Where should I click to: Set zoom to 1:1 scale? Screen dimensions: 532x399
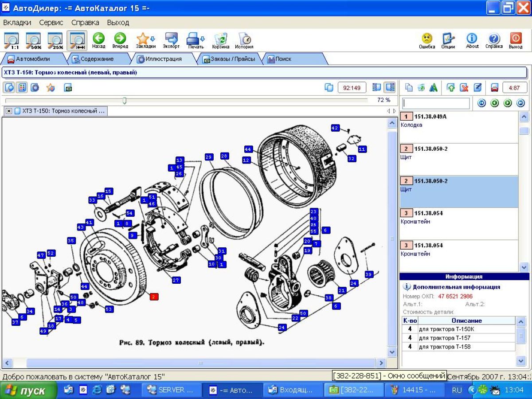(15, 40)
